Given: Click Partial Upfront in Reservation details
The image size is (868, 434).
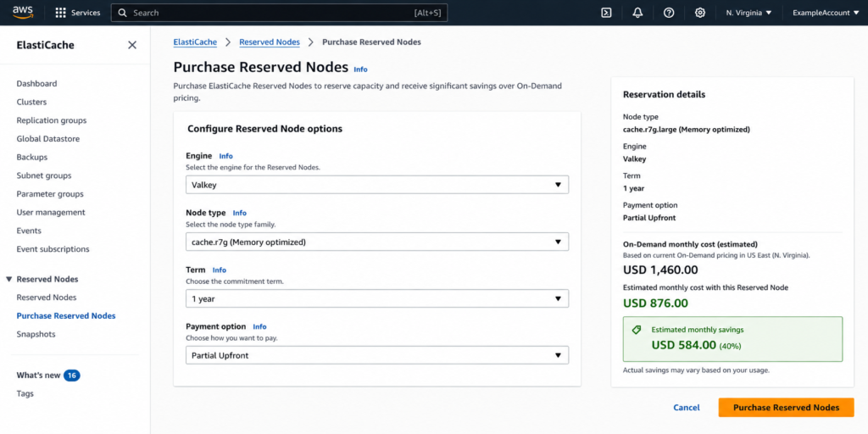Looking at the screenshot, I should (x=649, y=218).
